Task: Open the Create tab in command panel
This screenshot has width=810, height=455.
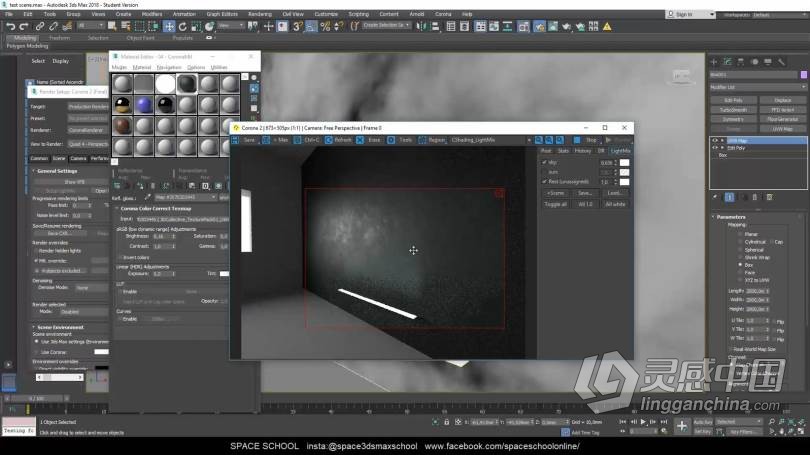Action: (x=714, y=62)
